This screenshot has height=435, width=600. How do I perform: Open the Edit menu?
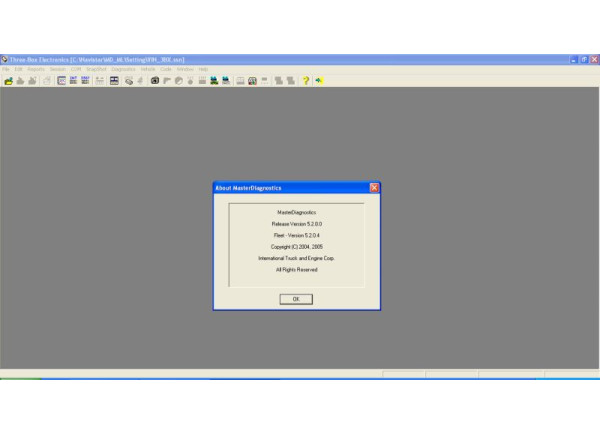[18, 69]
